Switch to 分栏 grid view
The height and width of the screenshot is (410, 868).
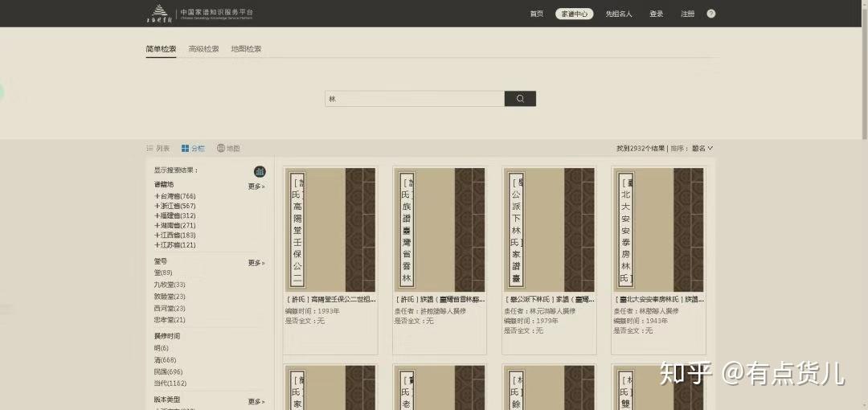(193, 149)
